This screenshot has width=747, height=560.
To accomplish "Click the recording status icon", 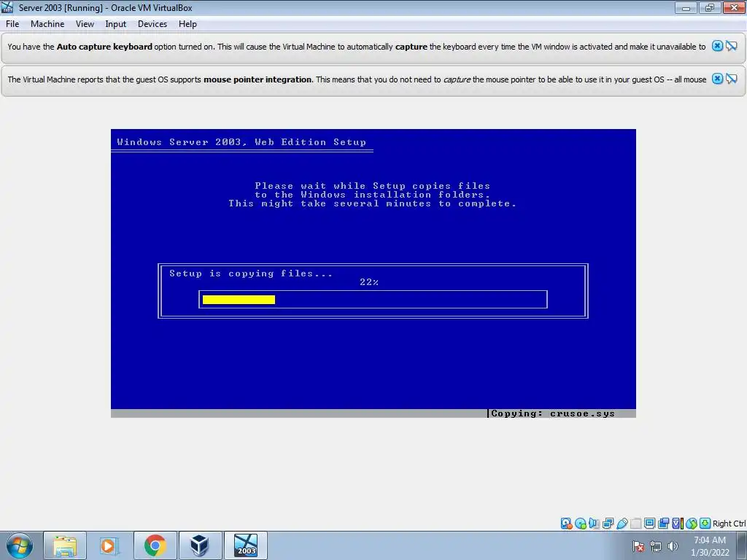I will click(x=663, y=524).
